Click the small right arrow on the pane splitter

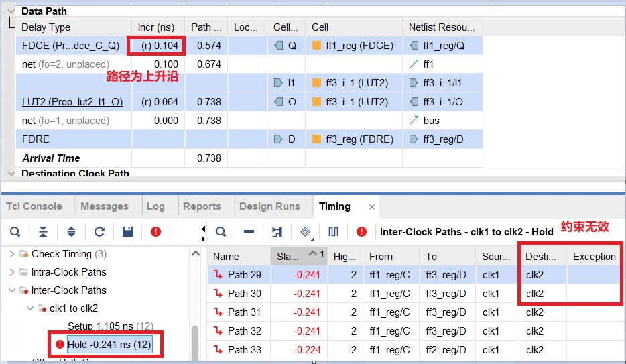pyautogui.click(x=203, y=239)
